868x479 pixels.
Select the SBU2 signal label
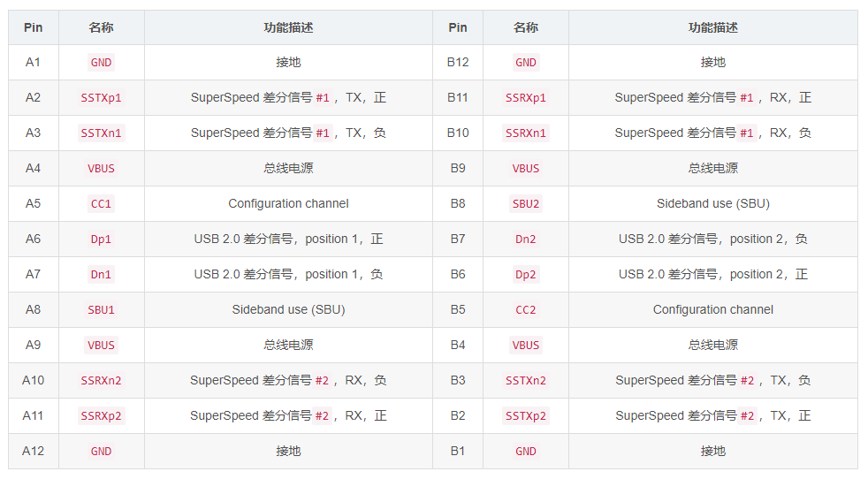pyautogui.click(x=525, y=204)
